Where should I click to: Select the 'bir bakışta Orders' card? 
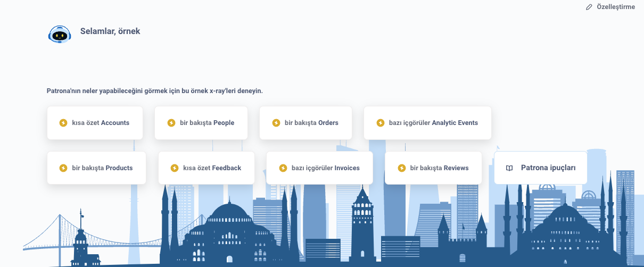311,123
